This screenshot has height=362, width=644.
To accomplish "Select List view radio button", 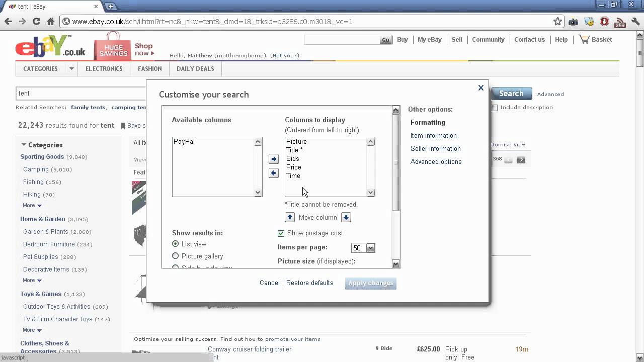I will coord(175,244).
